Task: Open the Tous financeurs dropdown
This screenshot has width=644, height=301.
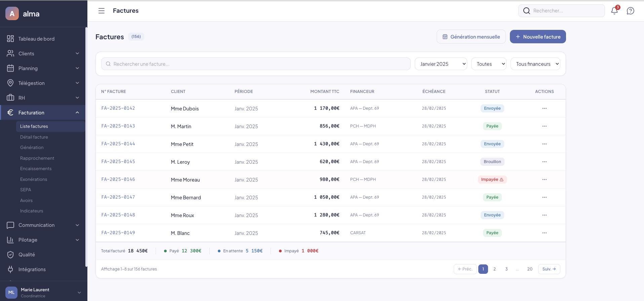Action: click(x=535, y=64)
